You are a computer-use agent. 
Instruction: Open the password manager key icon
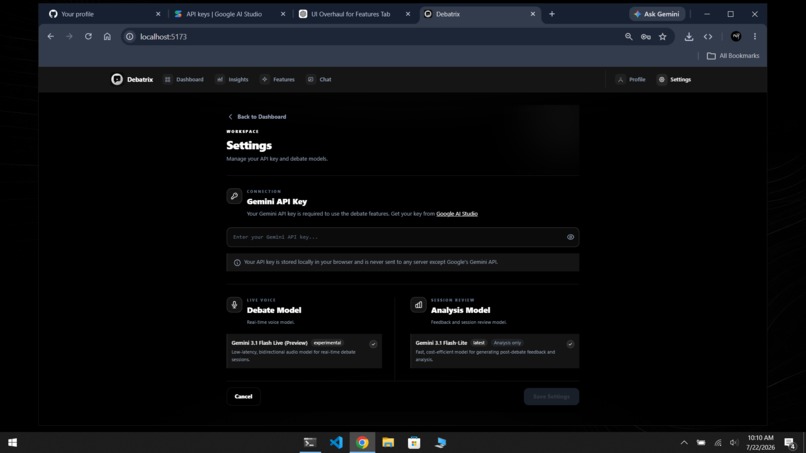point(646,37)
